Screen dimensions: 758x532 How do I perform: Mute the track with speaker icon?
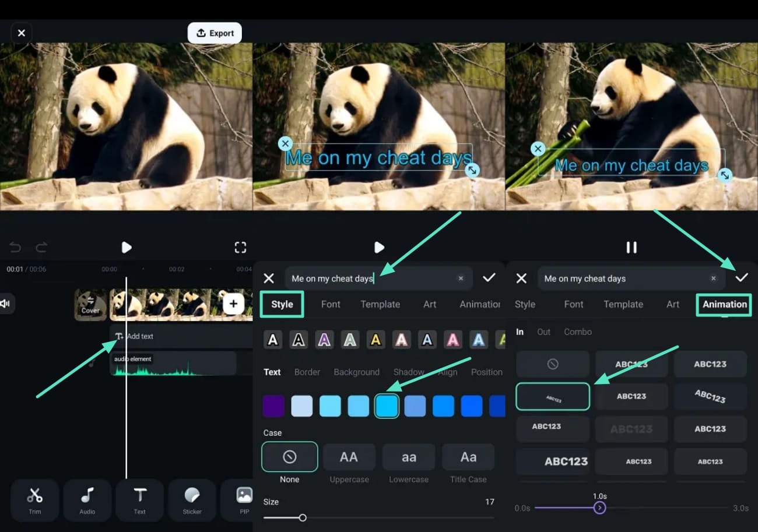click(5, 304)
